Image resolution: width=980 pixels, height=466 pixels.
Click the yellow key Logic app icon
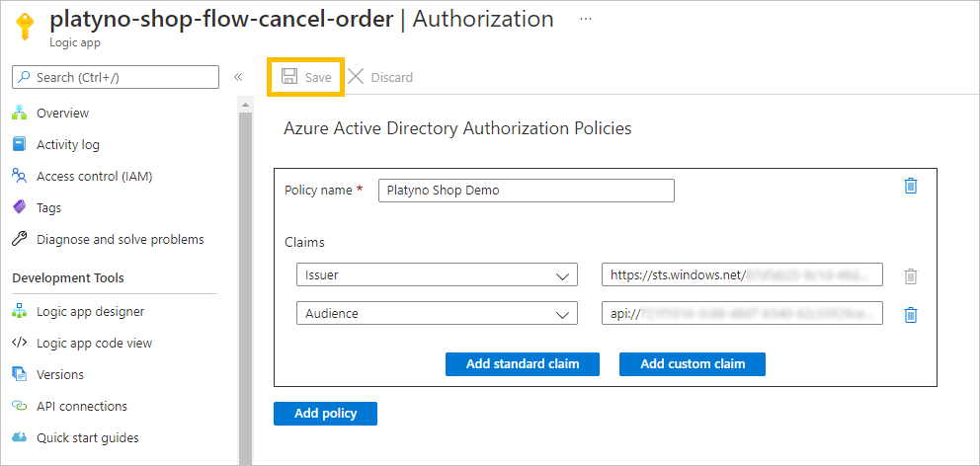point(25,27)
